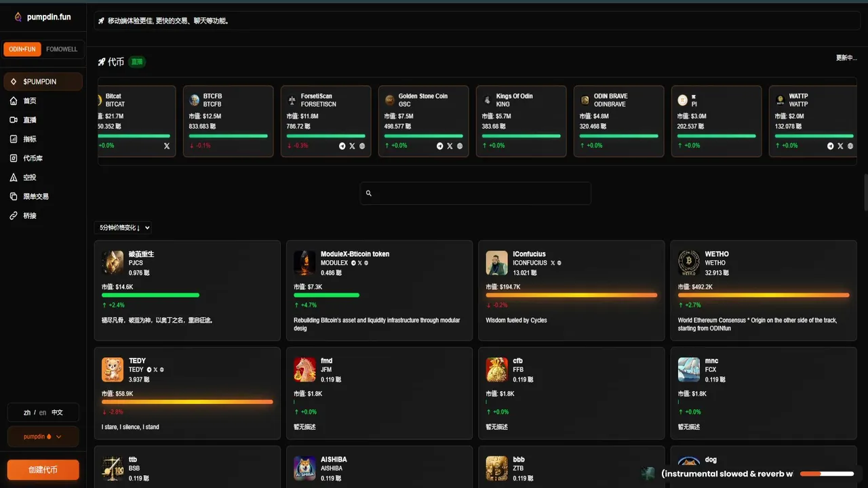Open ForsetiScan's Telegram icon
The width and height of the screenshot is (868, 488).
(342, 146)
